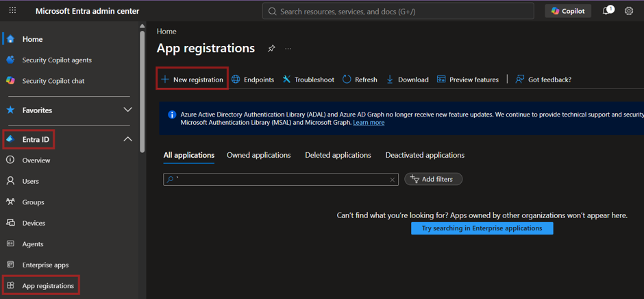Open Groups in the sidebar

[x=33, y=202]
